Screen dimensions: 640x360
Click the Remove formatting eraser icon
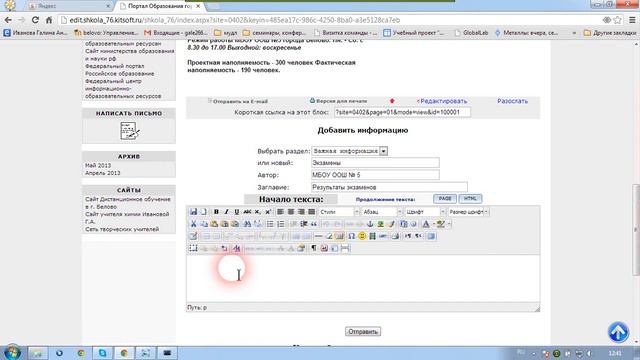[329, 236]
